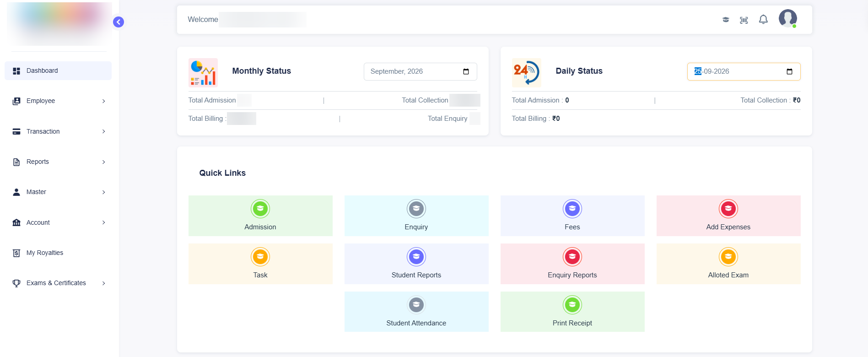This screenshot has height=357, width=868.
Task: Click the Task quick link icon
Action: 260,257
